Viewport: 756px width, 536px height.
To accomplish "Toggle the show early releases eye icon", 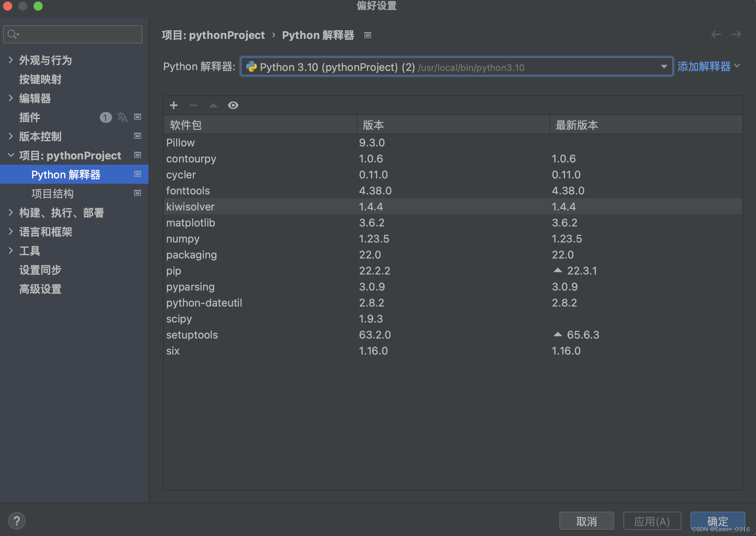I will tap(233, 105).
